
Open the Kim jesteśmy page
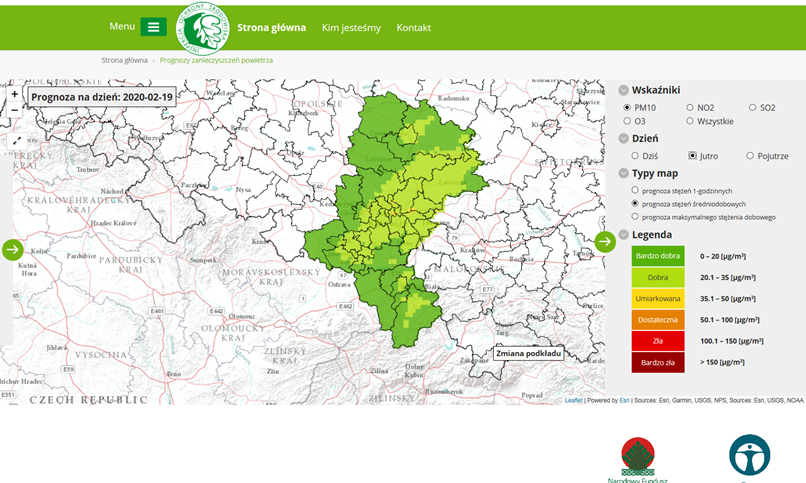point(351,28)
